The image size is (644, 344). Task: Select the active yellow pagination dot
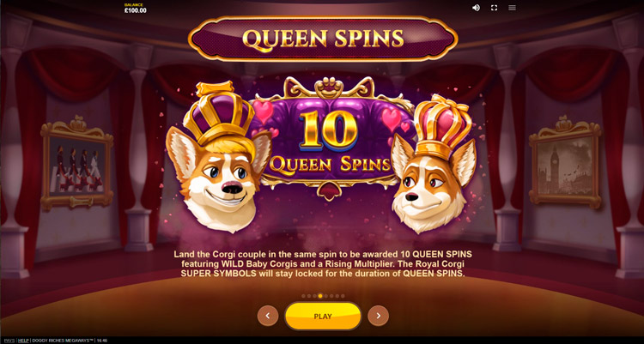(x=320, y=296)
